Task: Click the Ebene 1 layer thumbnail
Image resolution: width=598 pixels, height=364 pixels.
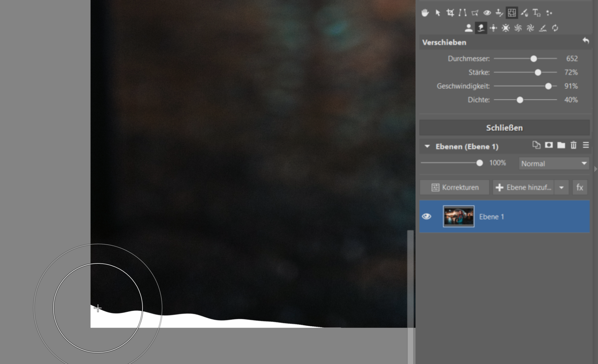Action: 458,216
